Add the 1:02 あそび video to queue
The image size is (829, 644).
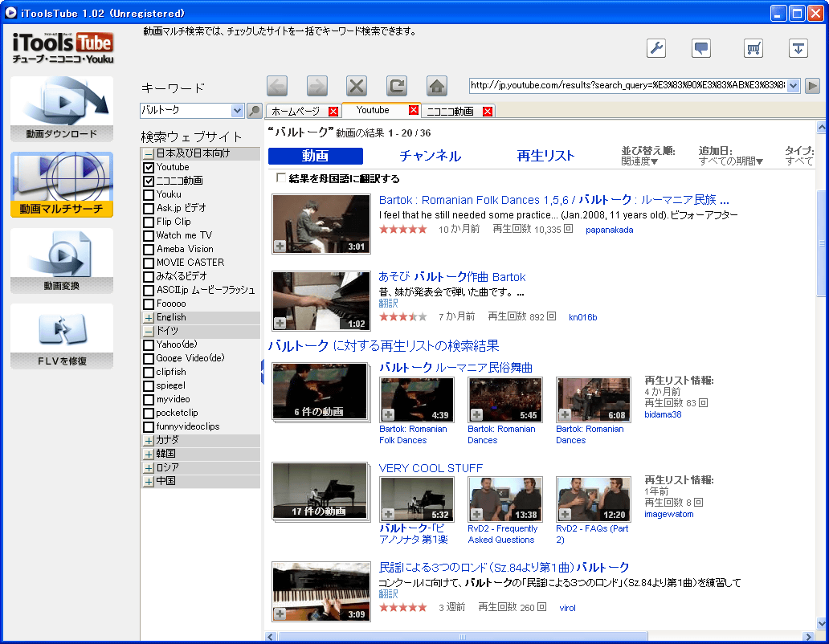(x=280, y=323)
